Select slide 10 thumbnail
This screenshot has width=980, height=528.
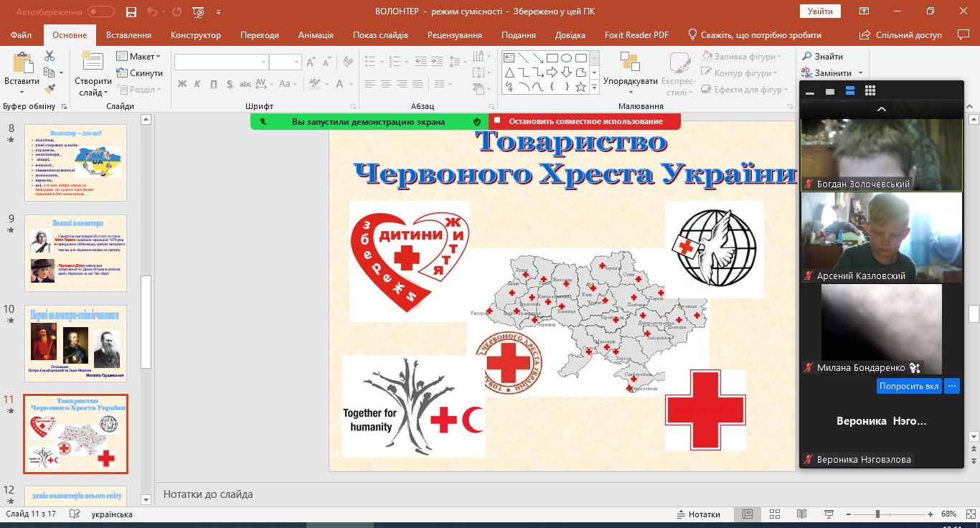(x=75, y=344)
